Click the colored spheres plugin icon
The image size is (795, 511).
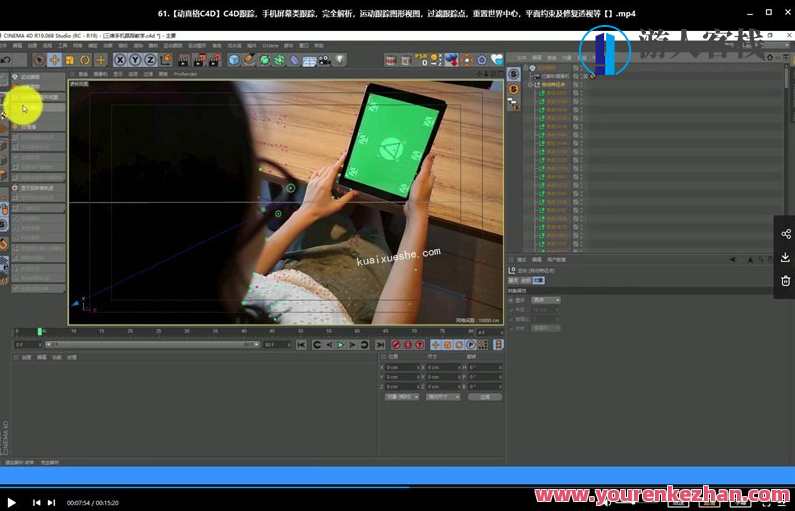click(451, 60)
